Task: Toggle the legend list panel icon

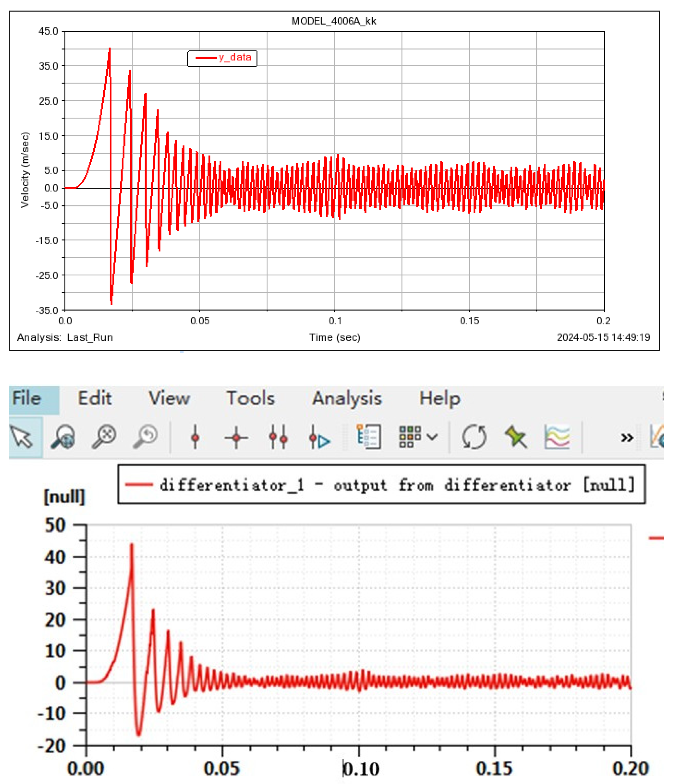Action: pos(369,437)
